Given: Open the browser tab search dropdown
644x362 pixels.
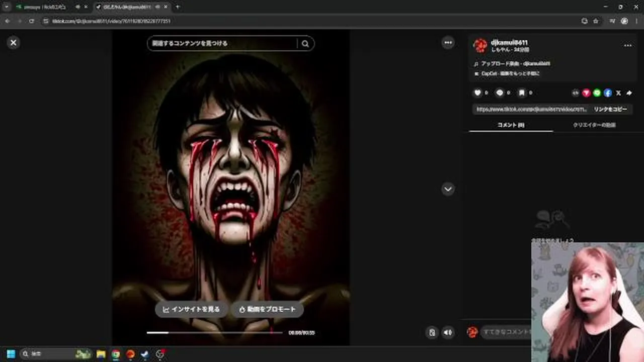Looking at the screenshot, I should 7,7.
